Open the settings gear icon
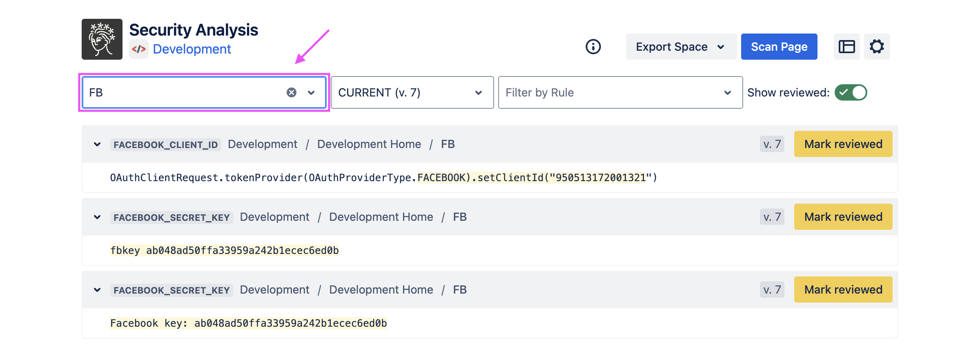This screenshot has width=980, height=350. pyautogui.click(x=877, y=47)
